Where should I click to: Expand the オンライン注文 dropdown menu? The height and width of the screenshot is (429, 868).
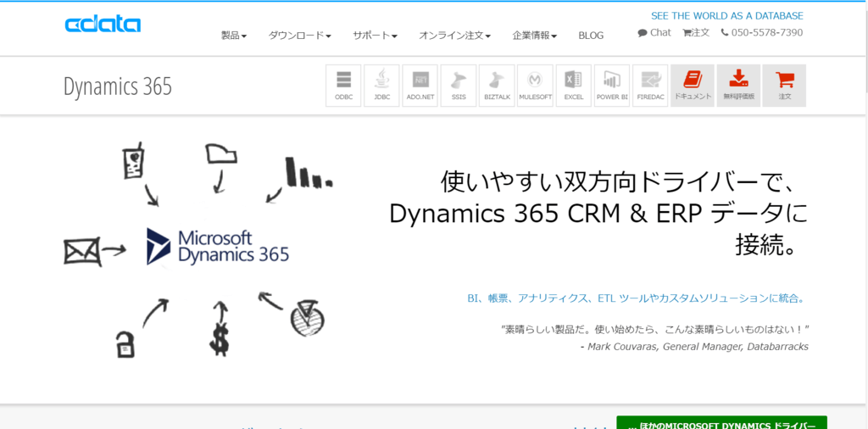[x=455, y=36]
